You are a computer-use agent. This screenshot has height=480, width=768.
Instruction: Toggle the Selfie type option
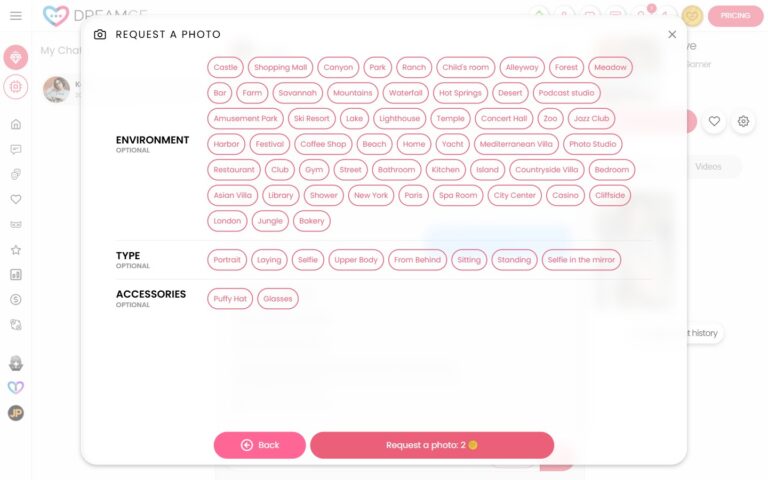pos(307,260)
